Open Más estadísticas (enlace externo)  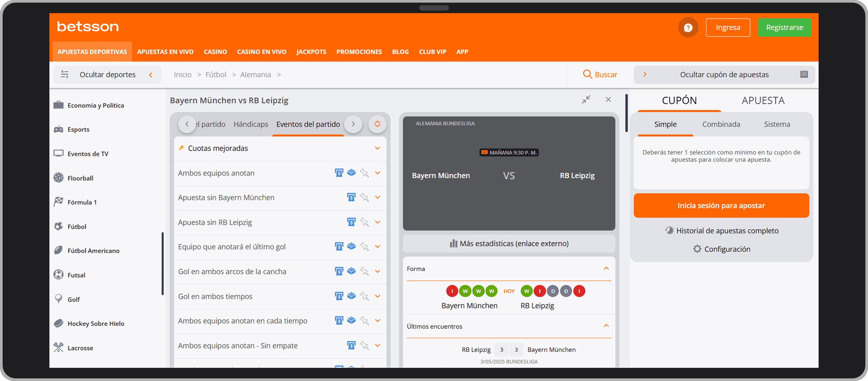509,243
